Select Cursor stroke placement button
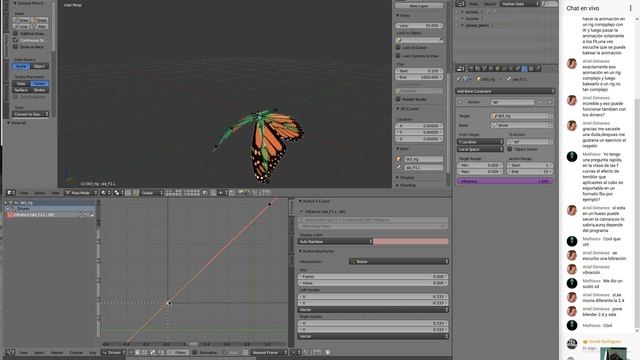 [x=40, y=83]
